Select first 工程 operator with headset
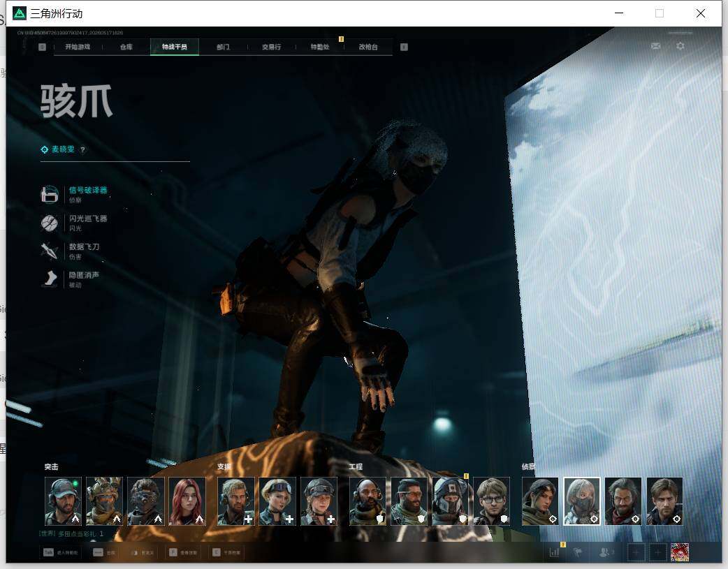 pos(367,501)
